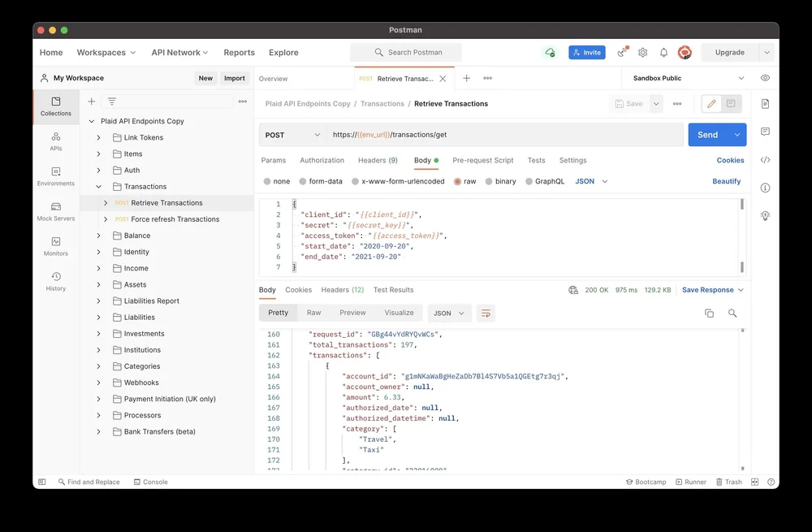
Task: Click the request URL input field
Action: [503, 134]
